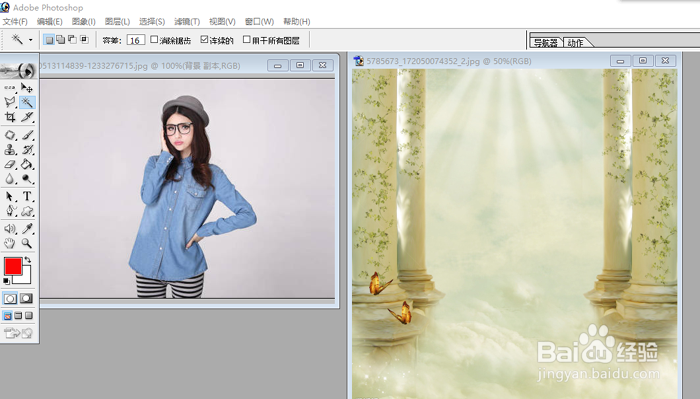Open the 选择(S) Select menu
The width and height of the screenshot is (700, 399).
[152, 21]
